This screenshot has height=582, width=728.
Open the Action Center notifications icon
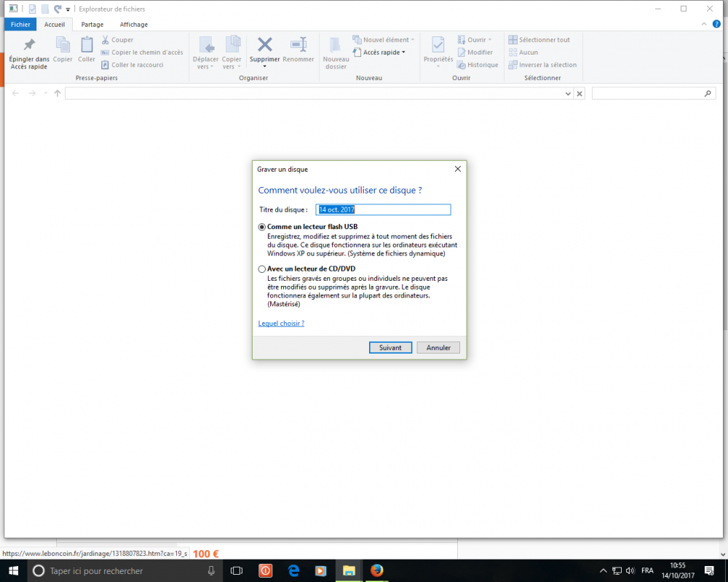pos(709,571)
